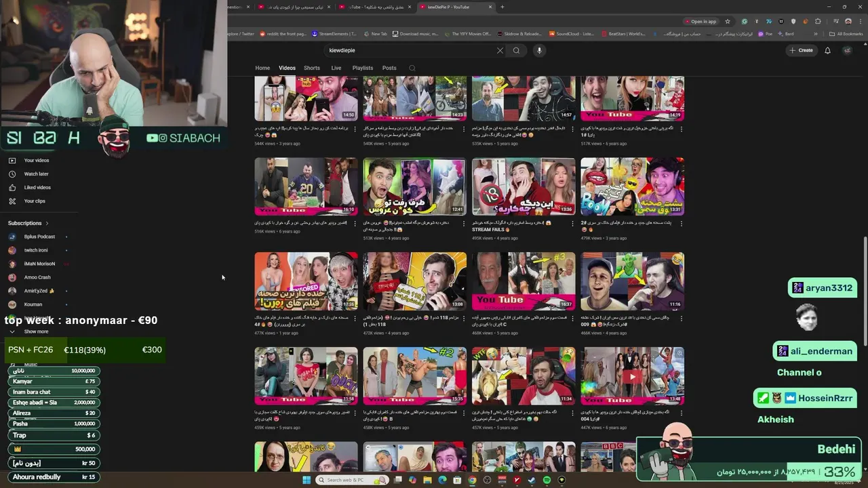Switch to the Shorts tab
The image size is (868, 488).
tap(312, 68)
